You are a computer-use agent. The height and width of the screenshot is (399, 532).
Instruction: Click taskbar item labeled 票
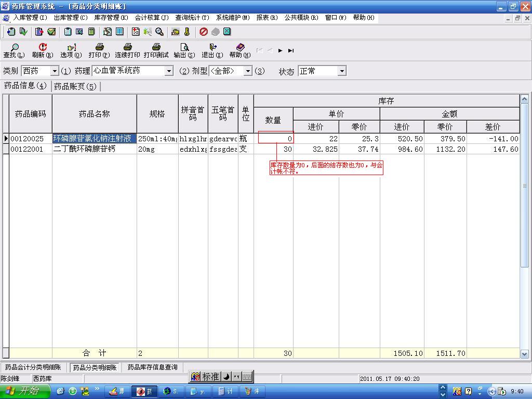pyautogui.click(x=117, y=391)
